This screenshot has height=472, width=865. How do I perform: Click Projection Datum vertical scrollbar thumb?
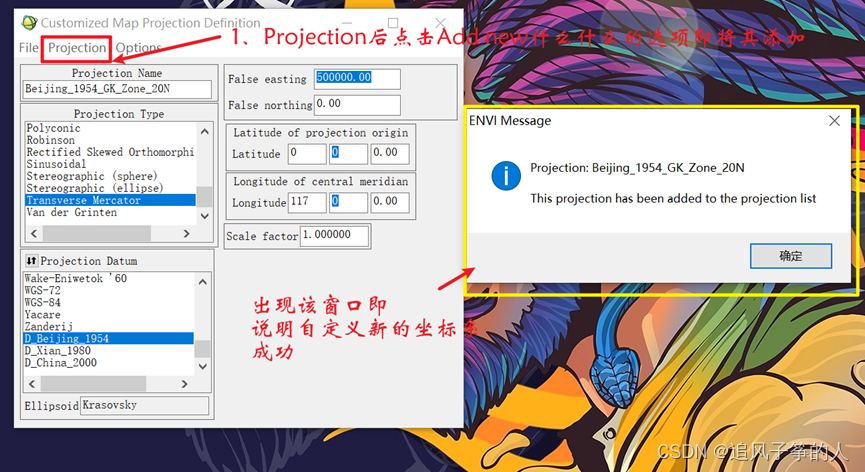pyautogui.click(x=202, y=348)
